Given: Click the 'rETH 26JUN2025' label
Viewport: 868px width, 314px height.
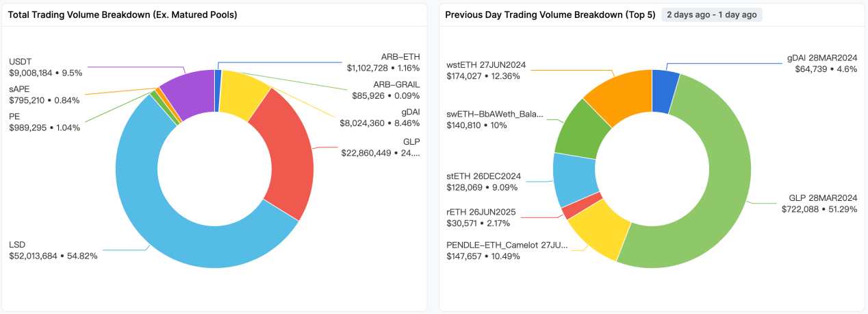Looking at the screenshot, I should coord(481,212).
